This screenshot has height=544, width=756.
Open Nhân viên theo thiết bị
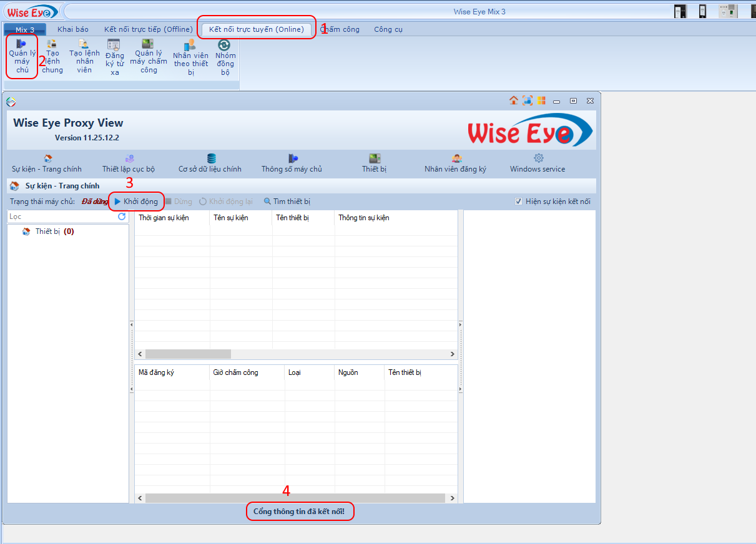coord(190,56)
